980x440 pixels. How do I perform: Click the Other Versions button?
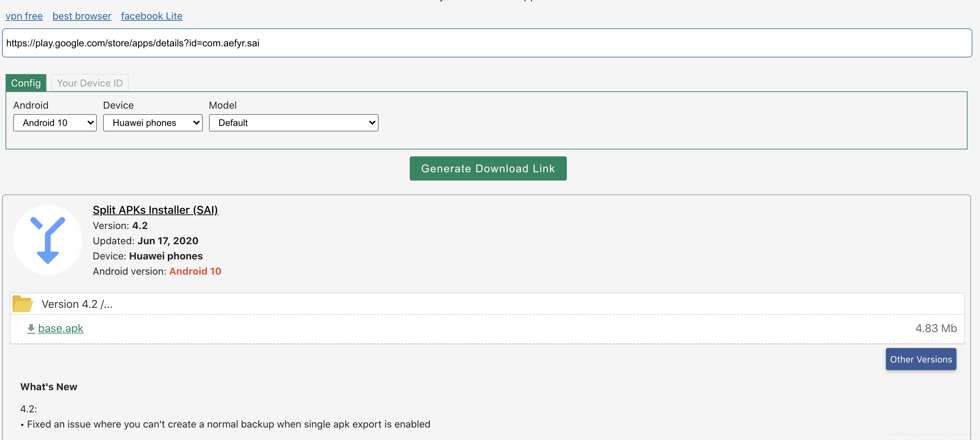click(920, 359)
